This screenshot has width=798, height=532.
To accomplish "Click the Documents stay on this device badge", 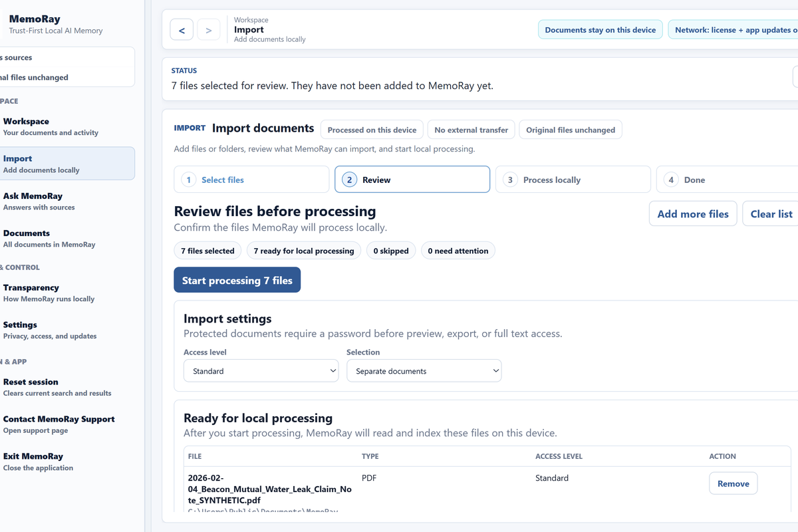I will point(600,30).
